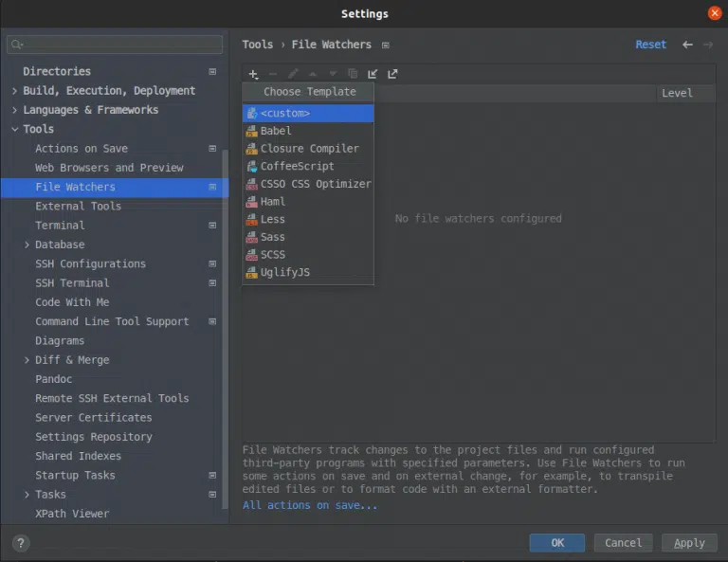Open All actions on save link
This screenshot has width=728, height=562.
click(310, 505)
